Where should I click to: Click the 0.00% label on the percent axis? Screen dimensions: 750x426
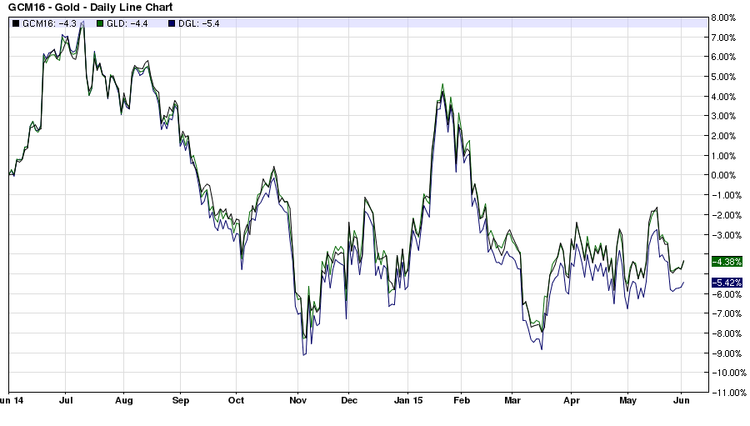coord(727,175)
